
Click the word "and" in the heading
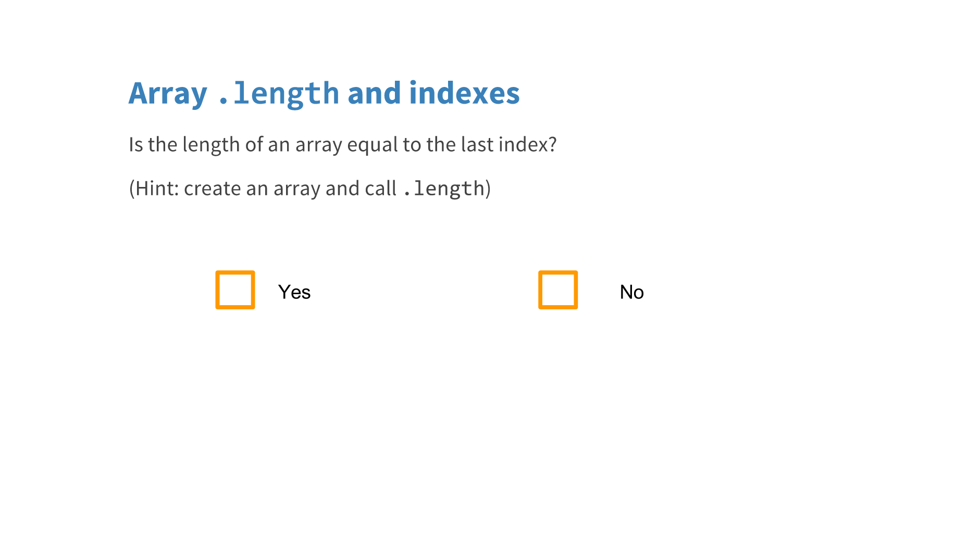(374, 94)
